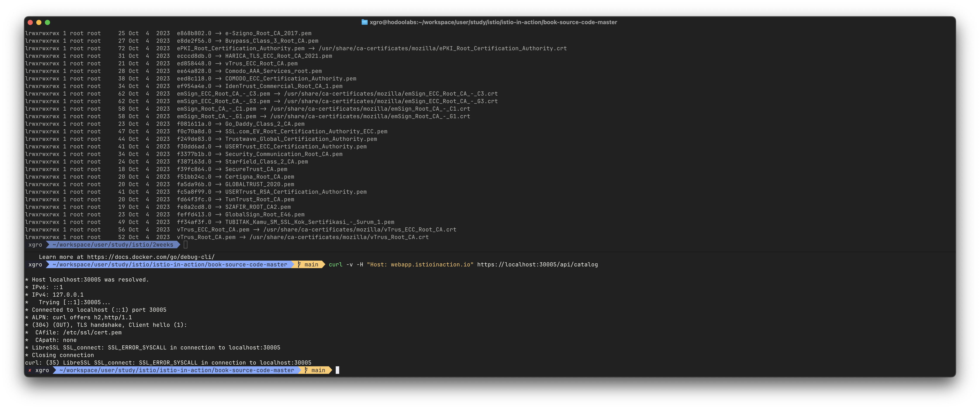980x409 pixels.
Task: Click Go_Daddy_Class_2_CA.pem entry
Action: 265,124
